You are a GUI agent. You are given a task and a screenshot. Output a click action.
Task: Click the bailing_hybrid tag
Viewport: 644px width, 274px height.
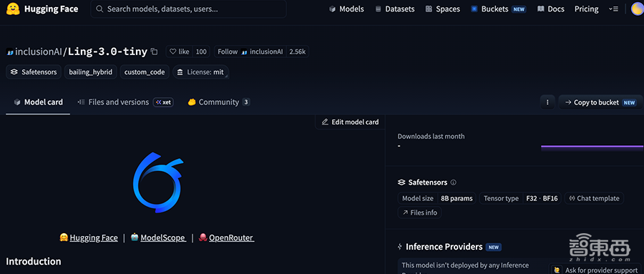click(x=91, y=72)
